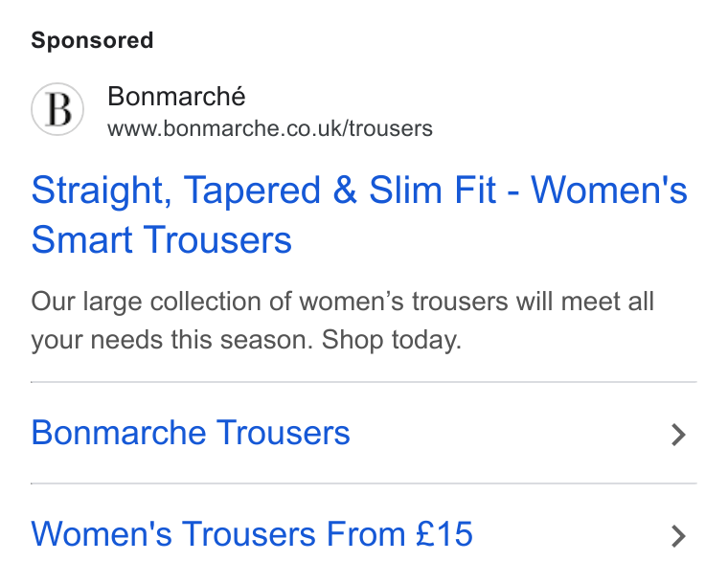
Task: Click divider line above Women's Trousers From £15
Action: [x=364, y=483]
